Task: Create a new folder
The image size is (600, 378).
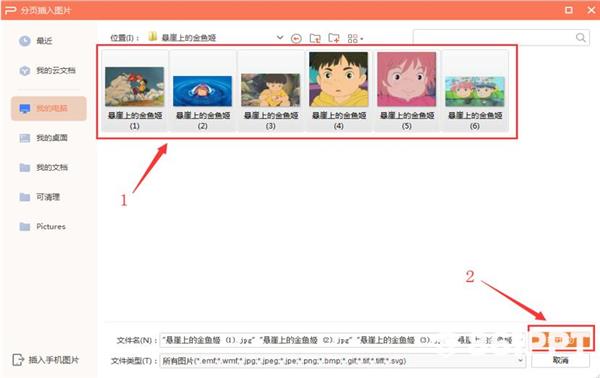Action: (x=334, y=38)
